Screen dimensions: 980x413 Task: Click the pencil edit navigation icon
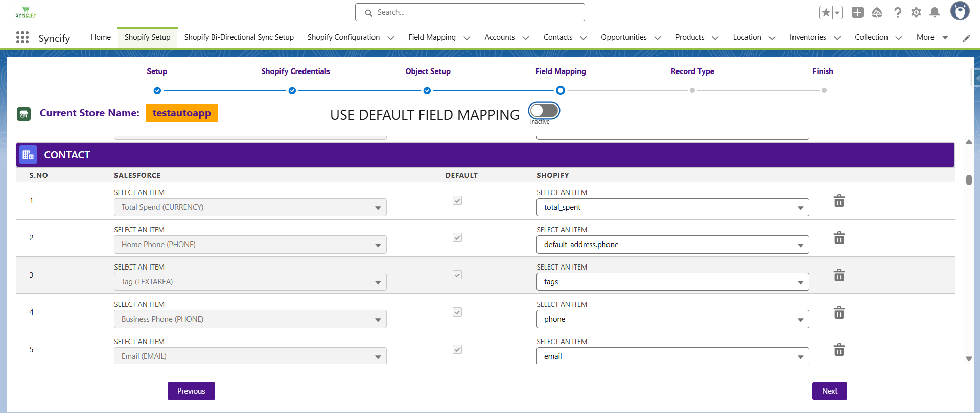coord(966,38)
